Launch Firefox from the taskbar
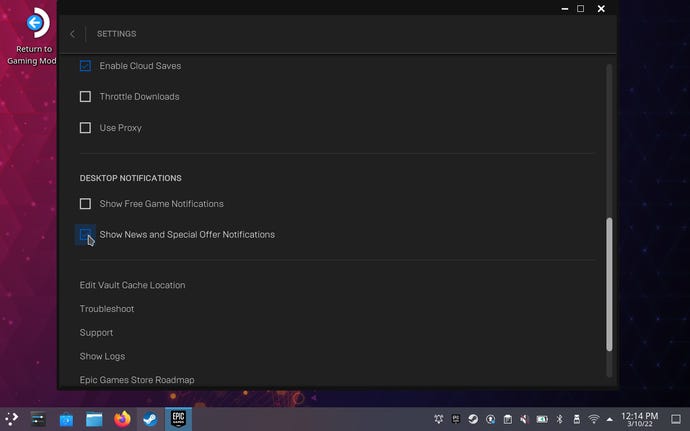 tap(122, 419)
